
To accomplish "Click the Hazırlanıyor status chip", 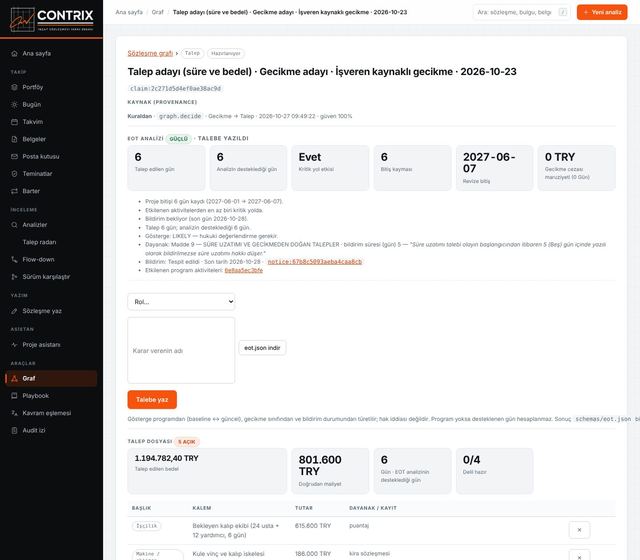I will (226, 53).
